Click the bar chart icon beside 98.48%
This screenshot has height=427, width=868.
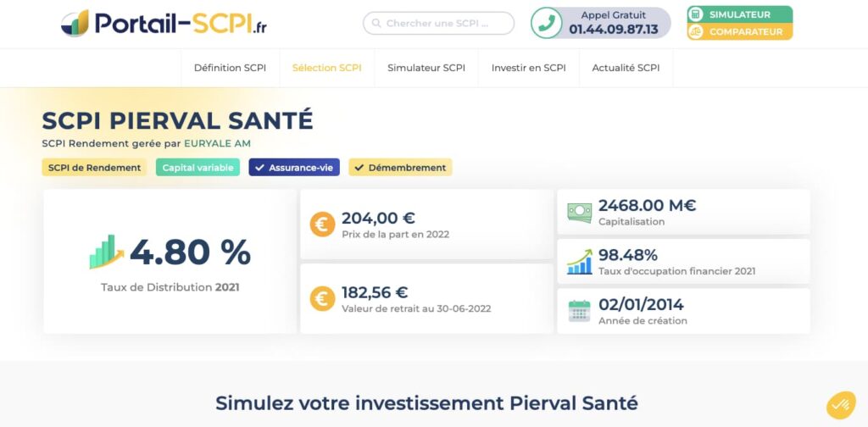(x=580, y=262)
